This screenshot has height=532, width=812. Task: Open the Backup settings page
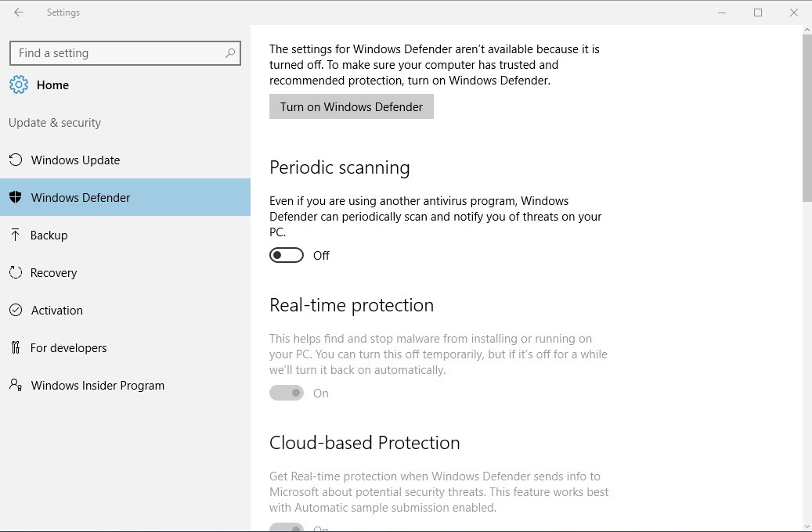pyautogui.click(x=49, y=235)
